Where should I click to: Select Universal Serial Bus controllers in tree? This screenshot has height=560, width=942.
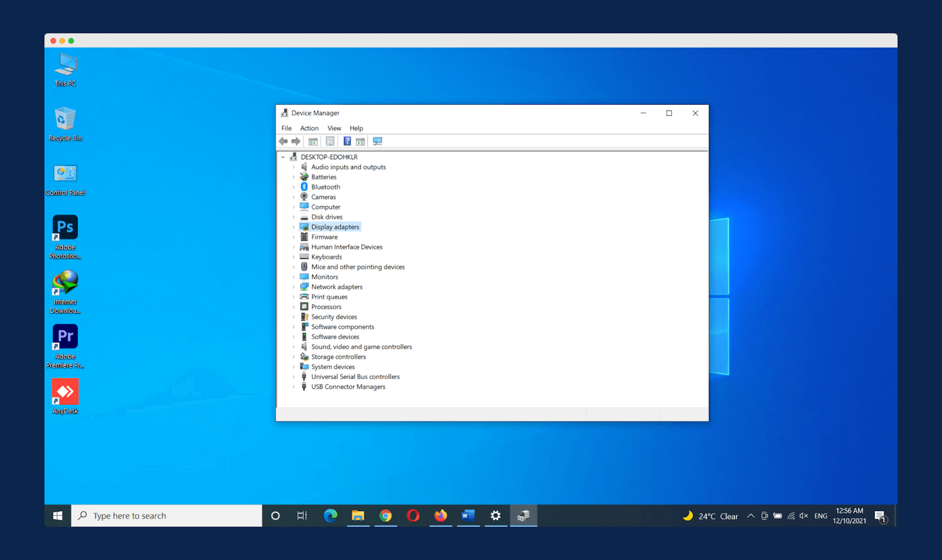[355, 377]
